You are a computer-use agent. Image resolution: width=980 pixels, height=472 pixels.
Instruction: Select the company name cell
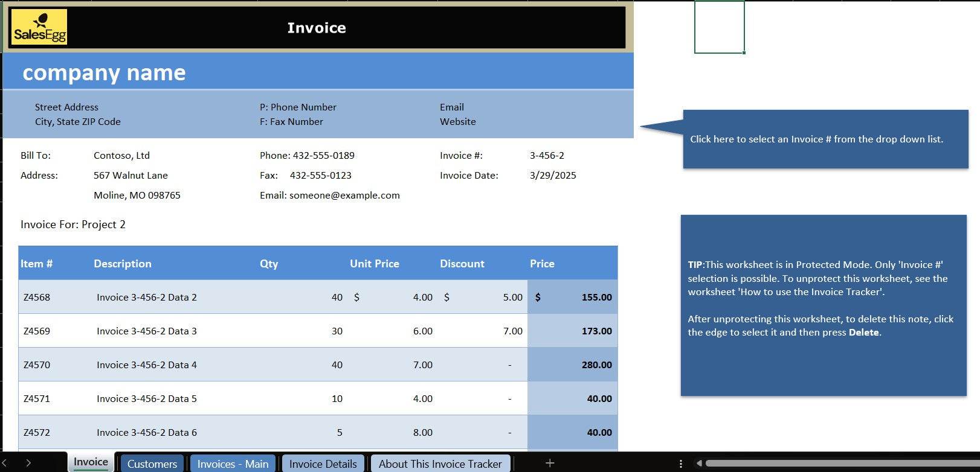(x=104, y=72)
